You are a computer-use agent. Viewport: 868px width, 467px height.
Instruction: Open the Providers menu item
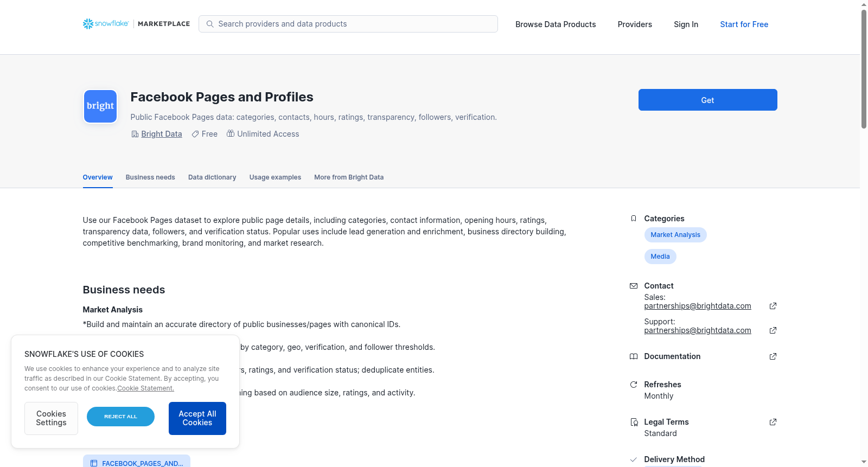coord(635,24)
